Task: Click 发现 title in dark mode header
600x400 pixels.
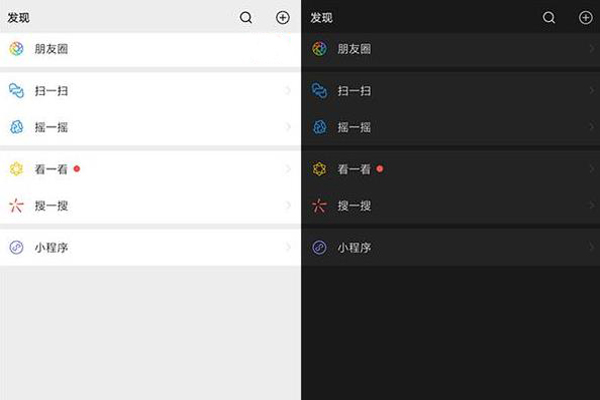Action: (x=321, y=18)
